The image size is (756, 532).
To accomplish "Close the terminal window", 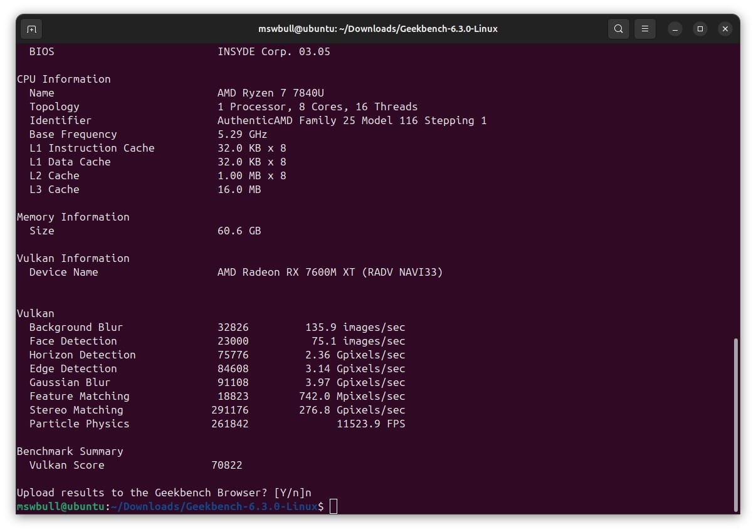I will [x=725, y=29].
